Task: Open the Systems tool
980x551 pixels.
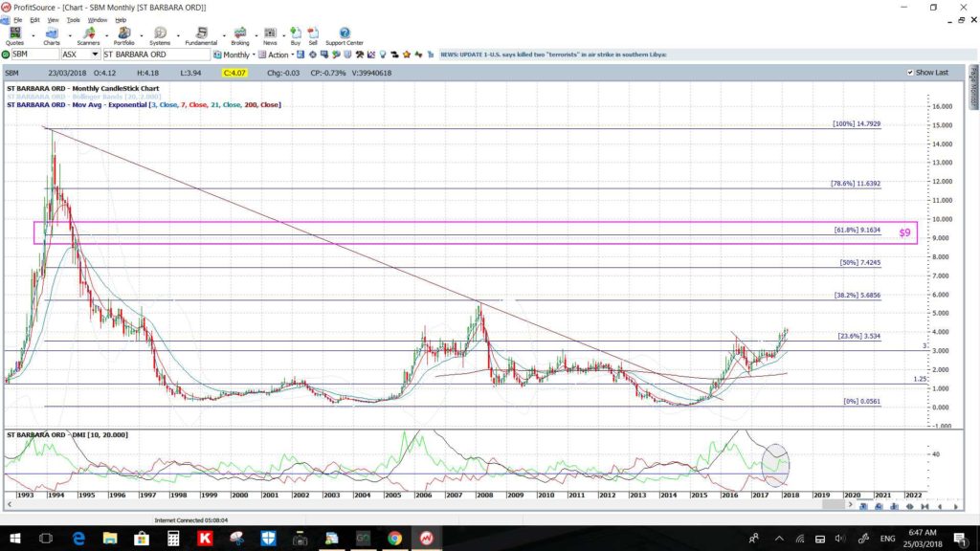Action: (160, 36)
